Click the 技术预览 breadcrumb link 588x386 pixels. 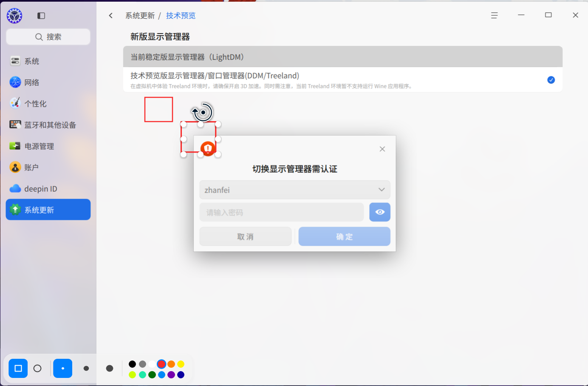pos(181,16)
